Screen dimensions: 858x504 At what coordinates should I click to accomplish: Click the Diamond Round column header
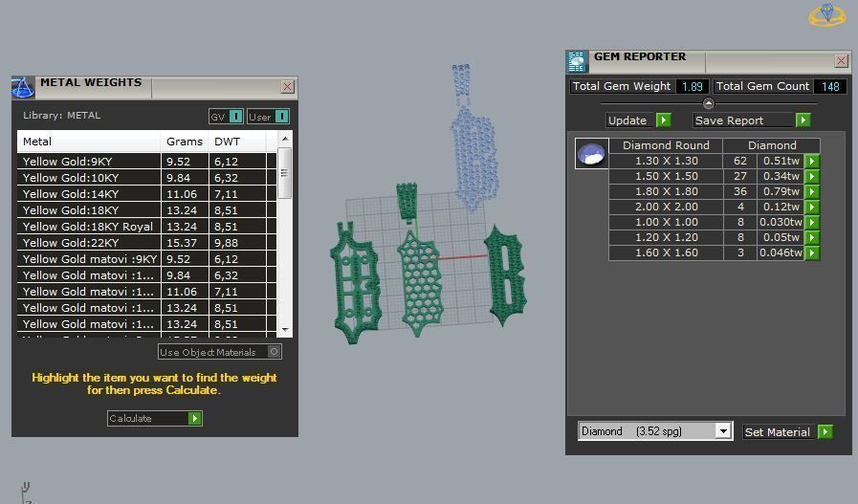666,145
